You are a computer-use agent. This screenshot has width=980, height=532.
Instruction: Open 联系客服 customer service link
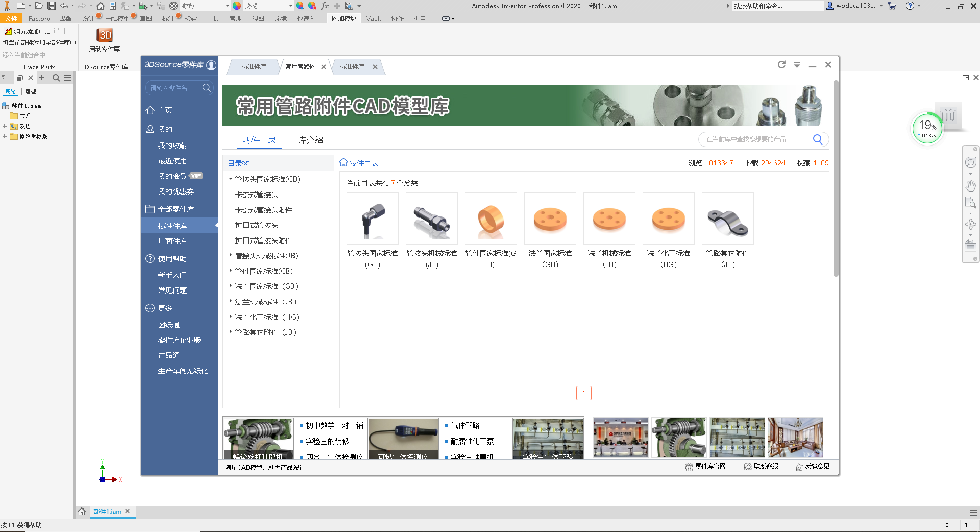click(x=761, y=466)
